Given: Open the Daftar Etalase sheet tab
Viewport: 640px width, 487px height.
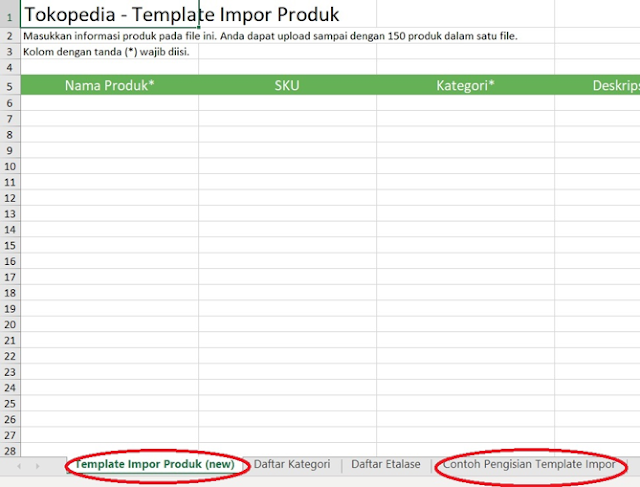Looking at the screenshot, I should [x=386, y=465].
